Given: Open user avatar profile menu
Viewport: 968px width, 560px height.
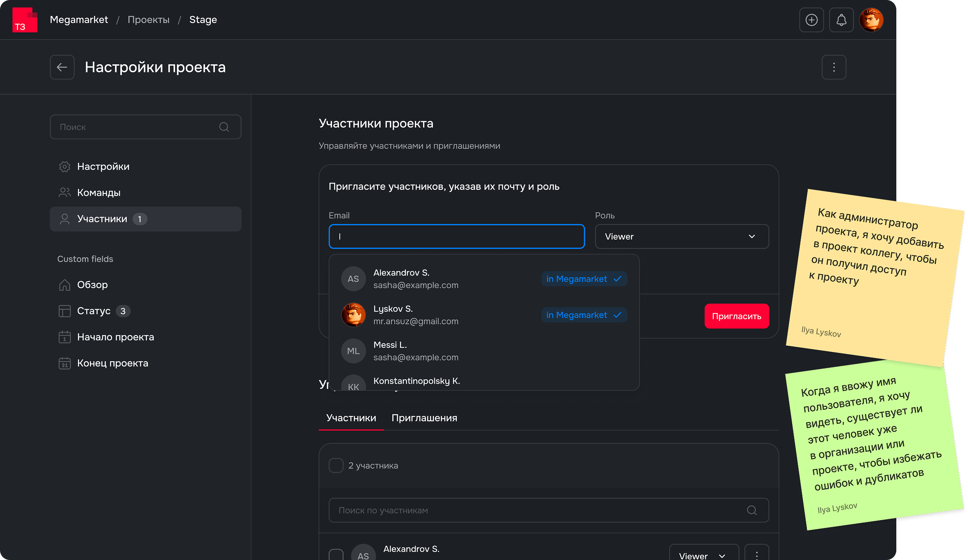Looking at the screenshot, I should pos(871,20).
